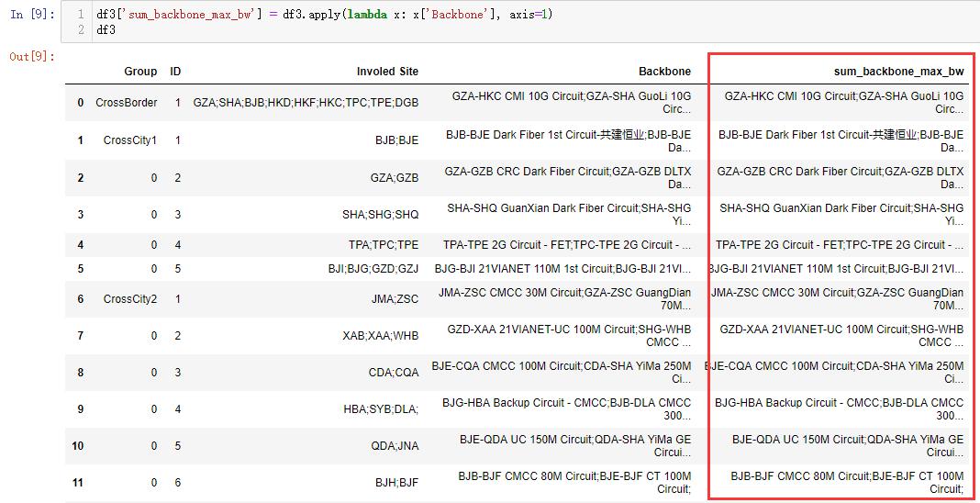
Task: Click Backbone cell for GZD-XAA 21VIANET-UC 100M
Action: pyautogui.click(x=569, y=336)
